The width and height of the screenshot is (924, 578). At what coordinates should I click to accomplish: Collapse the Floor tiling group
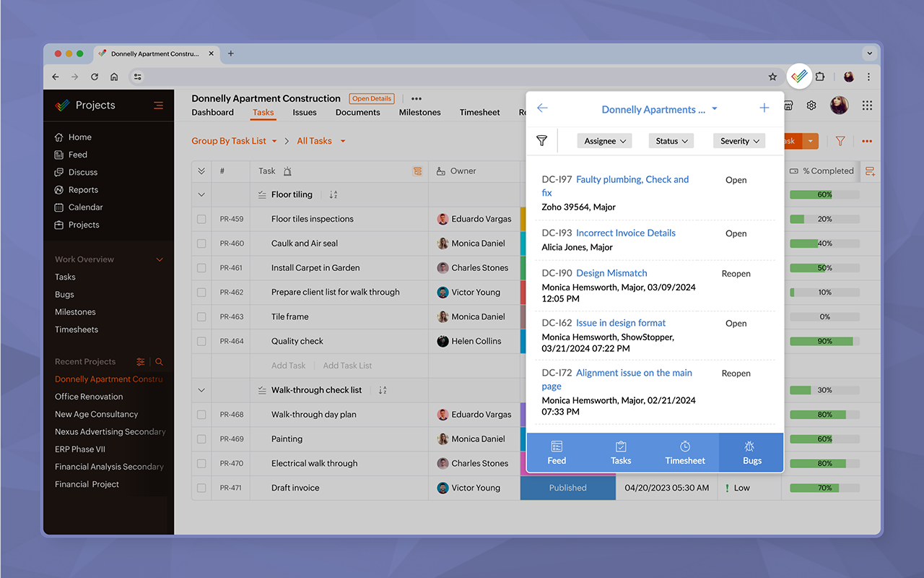click(201, 195)
